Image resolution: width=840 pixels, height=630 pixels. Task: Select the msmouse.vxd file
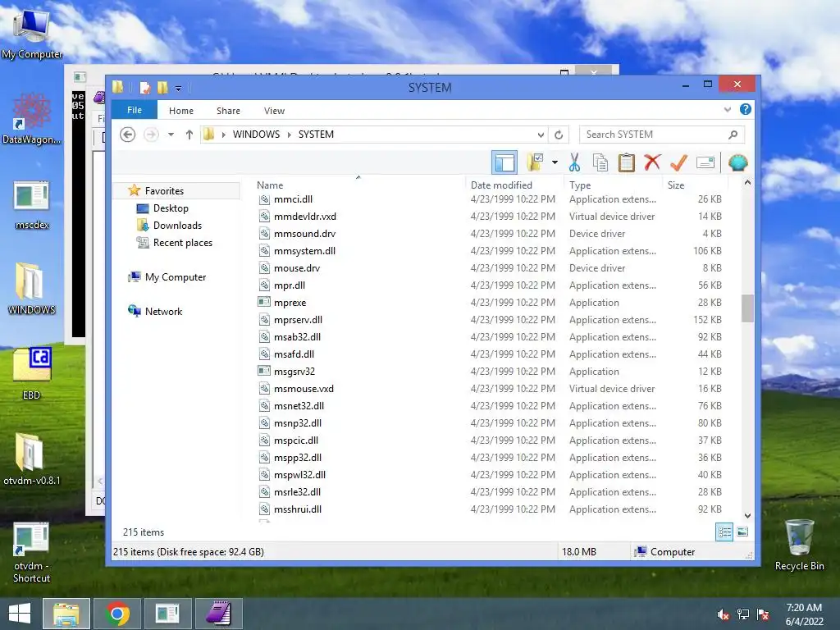coord(304,389)
